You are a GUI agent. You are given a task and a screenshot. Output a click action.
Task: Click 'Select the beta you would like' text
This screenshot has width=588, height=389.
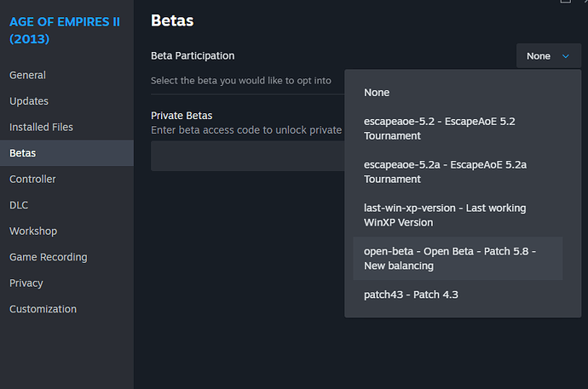coord(241,81)
